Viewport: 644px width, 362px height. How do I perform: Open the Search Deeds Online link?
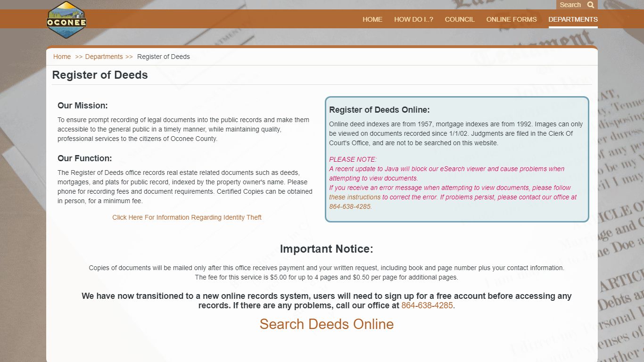(x=327, y=324)
